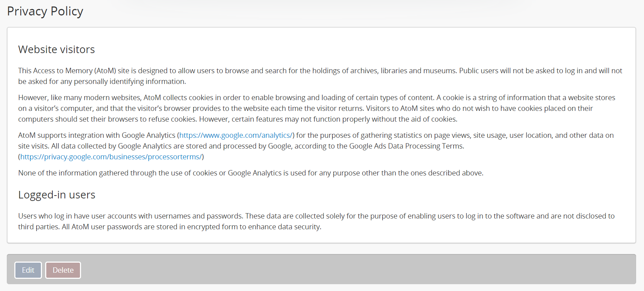This screenshot has height=291, width=644.
Task: Click the text "AtoM supports integration with Google Analytics"
Action: pos(96,135)
